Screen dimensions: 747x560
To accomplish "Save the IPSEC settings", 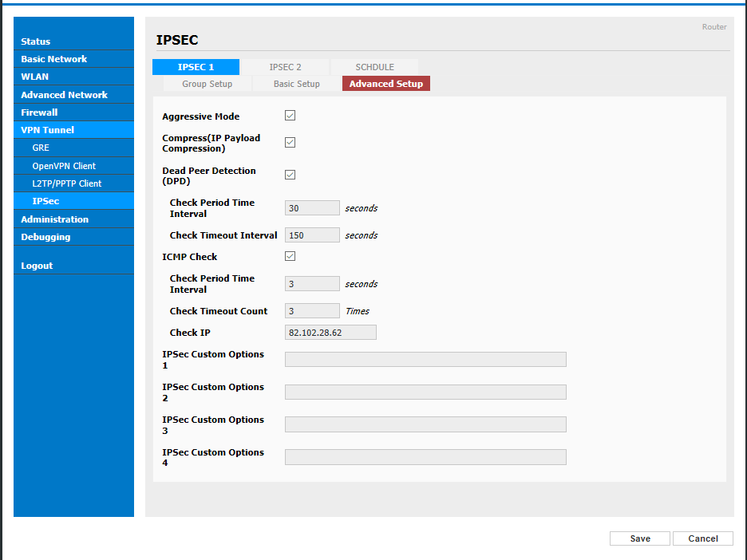I will click(640, 538).
